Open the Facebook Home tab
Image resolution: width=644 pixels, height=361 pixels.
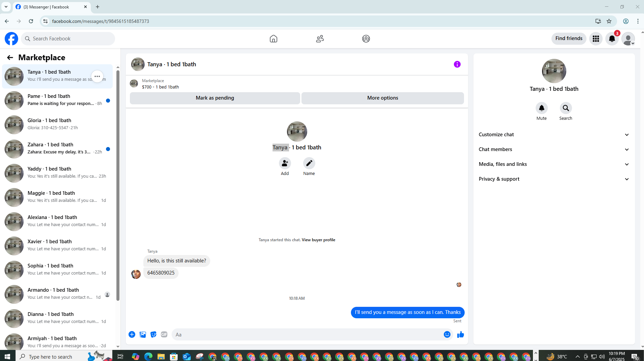click(x=274, y=39)
